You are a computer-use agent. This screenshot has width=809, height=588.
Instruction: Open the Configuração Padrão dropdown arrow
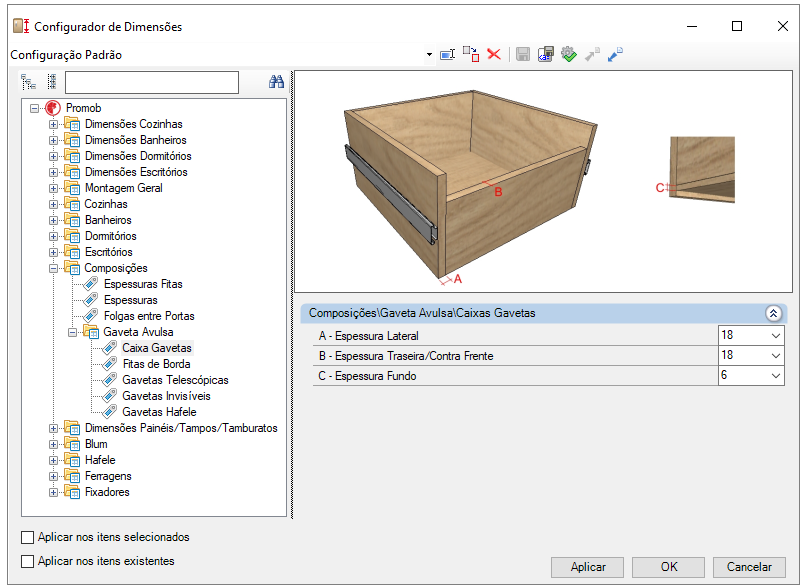click(429, 55)
